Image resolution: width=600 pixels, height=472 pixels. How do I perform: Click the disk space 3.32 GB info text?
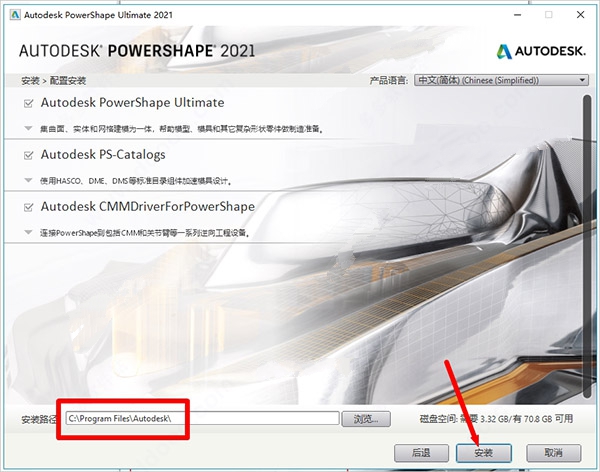pos(496,419)
